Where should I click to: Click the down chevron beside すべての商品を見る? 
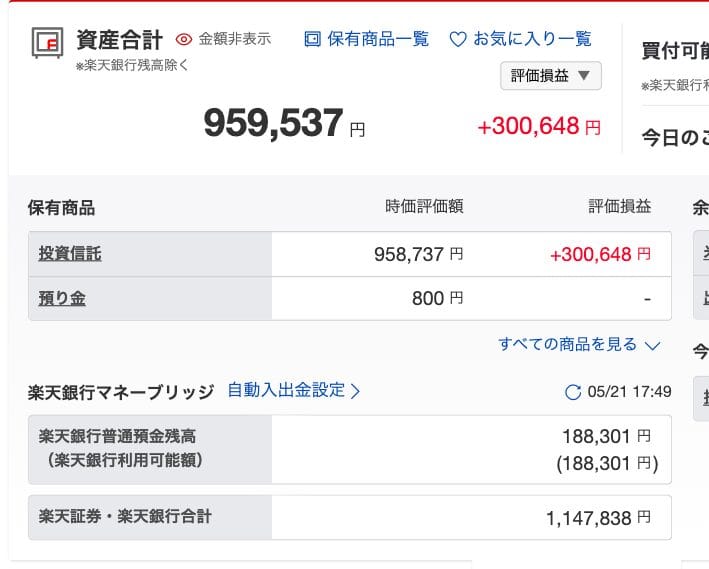[652, 345]
